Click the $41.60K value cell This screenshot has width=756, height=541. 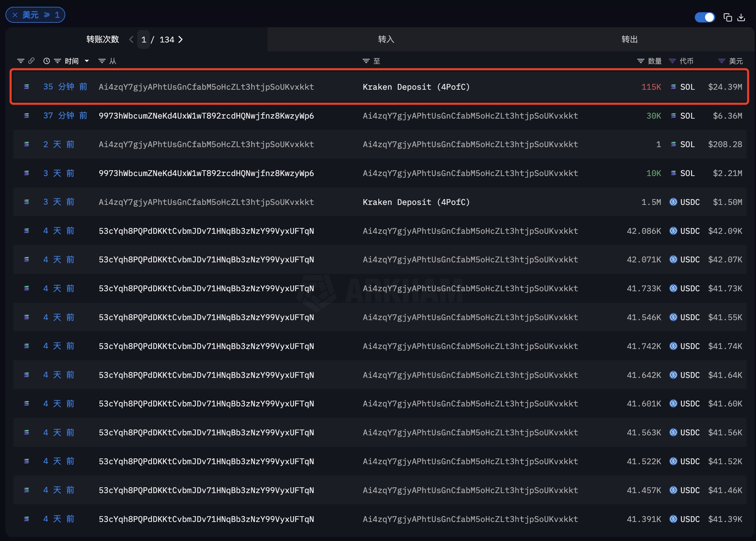coord(725,404)
